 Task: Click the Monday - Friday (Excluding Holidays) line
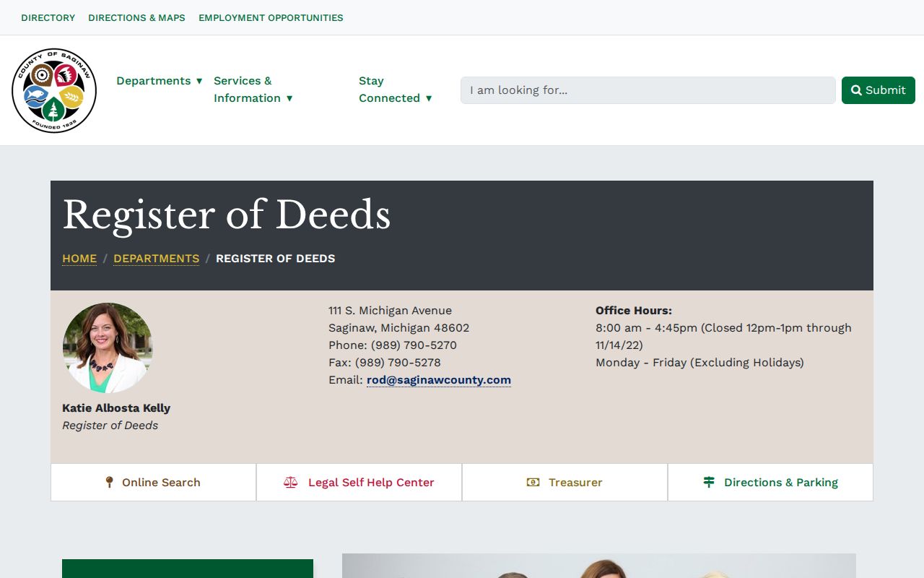tap(699, 363)
